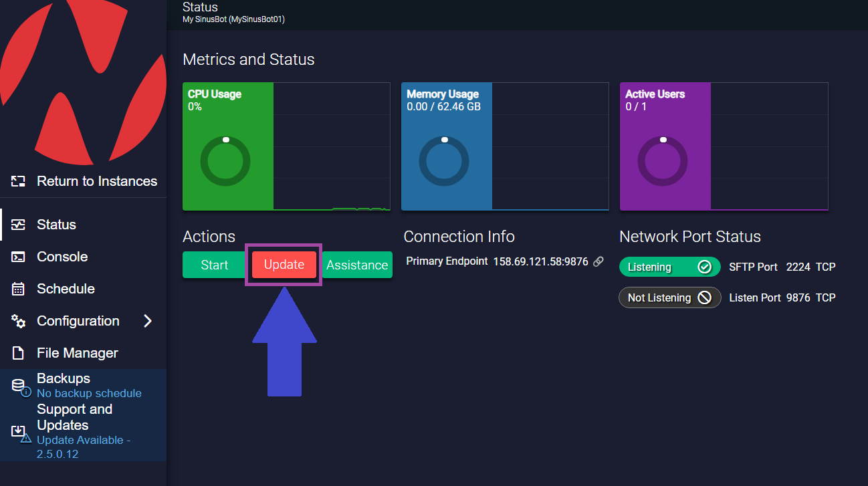Viewport: 868px width, 486px height.
Task: Click the Support and Updates download icon
Action: point(19,433)
